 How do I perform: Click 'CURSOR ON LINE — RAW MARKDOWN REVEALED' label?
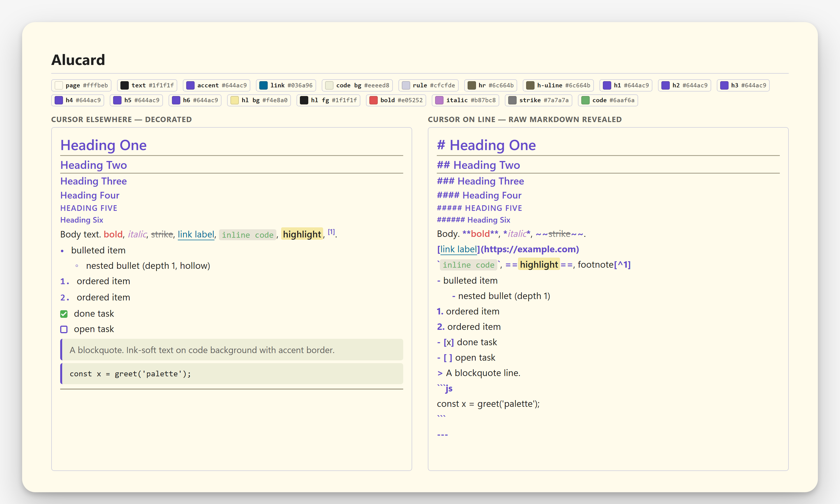coord(525,120)
